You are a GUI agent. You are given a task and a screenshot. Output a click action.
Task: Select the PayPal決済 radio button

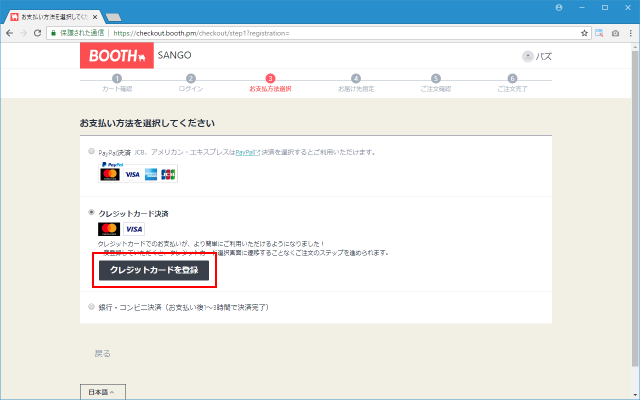pos(91,151)
